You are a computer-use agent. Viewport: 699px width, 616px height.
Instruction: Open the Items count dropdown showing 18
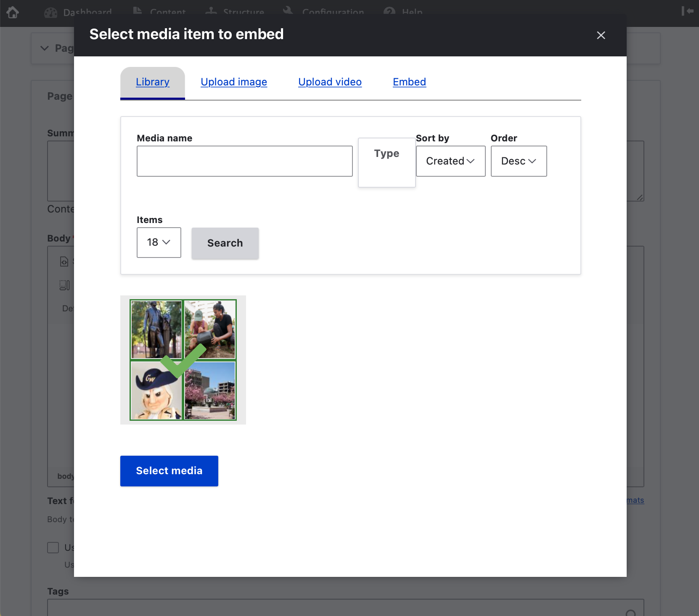point(159,242)
